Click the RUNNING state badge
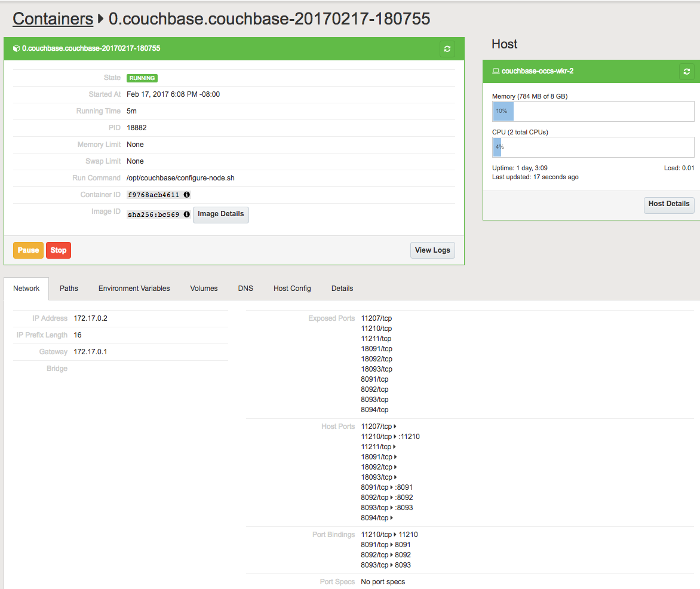 142,78
